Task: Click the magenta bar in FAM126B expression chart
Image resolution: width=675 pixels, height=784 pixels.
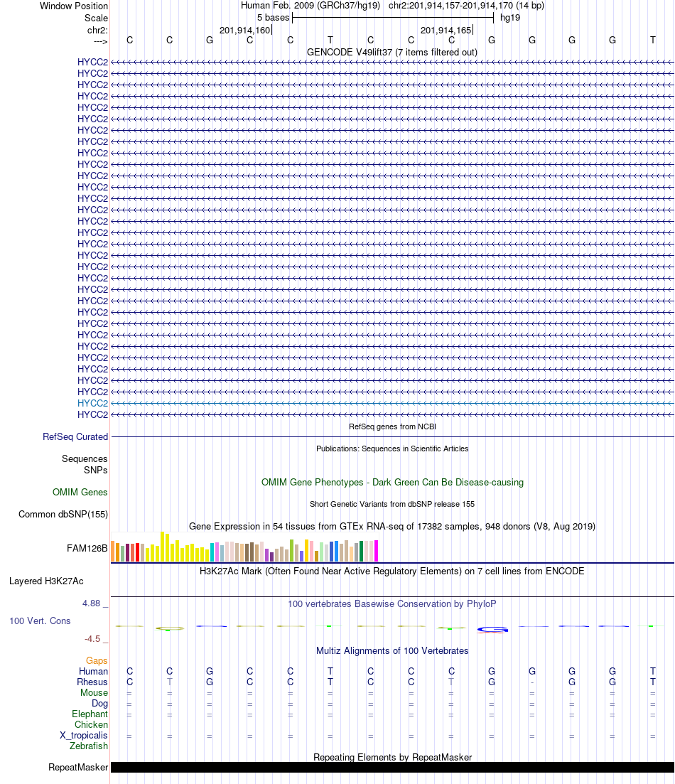Action: [376, 551]
